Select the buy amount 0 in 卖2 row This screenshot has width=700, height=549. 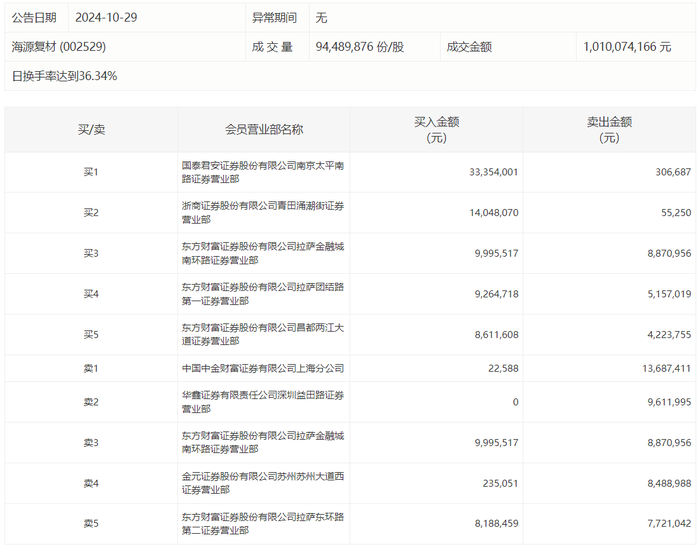click(x=516, y=402)
